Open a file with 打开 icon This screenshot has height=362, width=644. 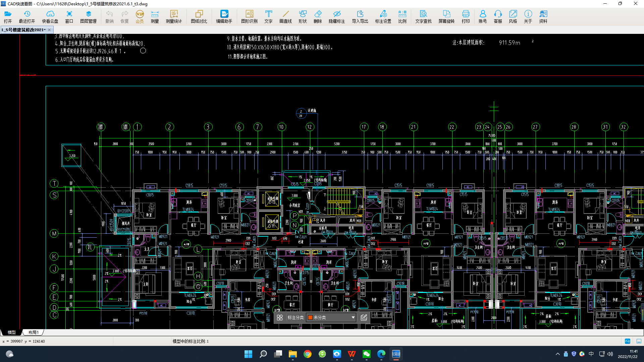point(8,16)
